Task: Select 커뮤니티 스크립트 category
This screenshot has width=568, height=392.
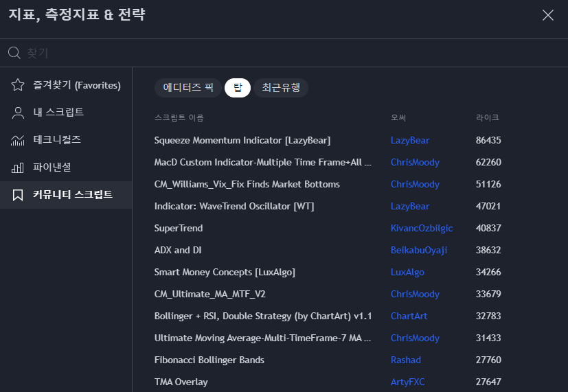Action: coord(66,195)
